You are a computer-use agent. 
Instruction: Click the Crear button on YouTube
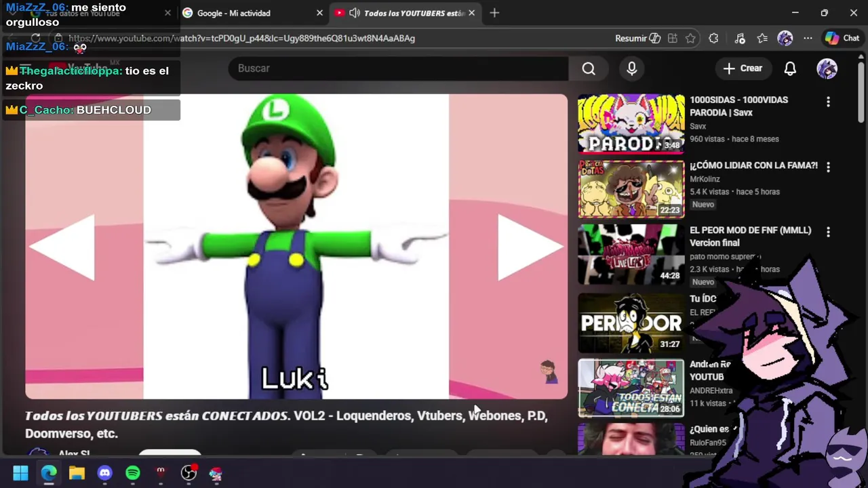click(743, 68)
